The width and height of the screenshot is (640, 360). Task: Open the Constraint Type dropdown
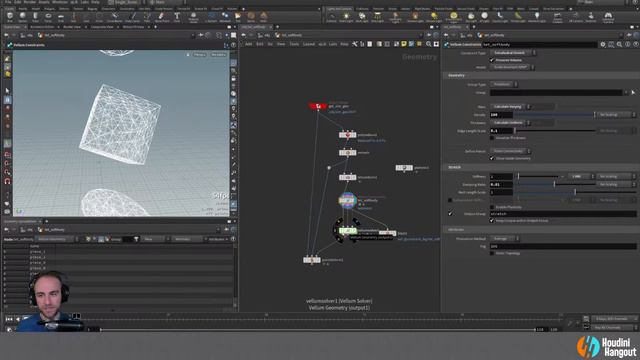(513, 53)
